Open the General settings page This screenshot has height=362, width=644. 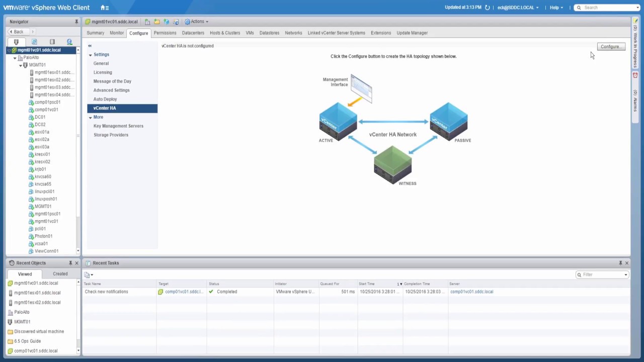click(x=101, y=63)
